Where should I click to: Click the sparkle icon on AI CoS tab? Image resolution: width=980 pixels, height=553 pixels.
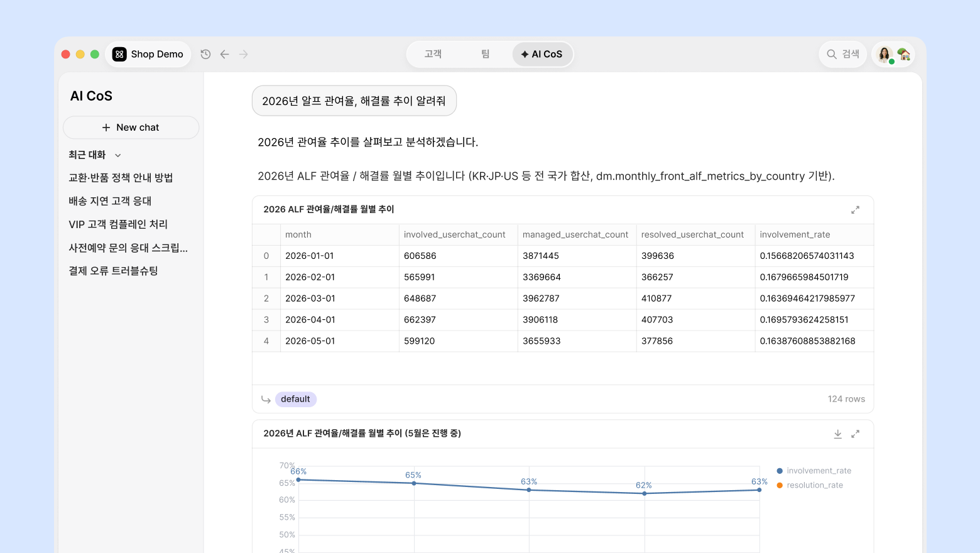pos(525,54)
